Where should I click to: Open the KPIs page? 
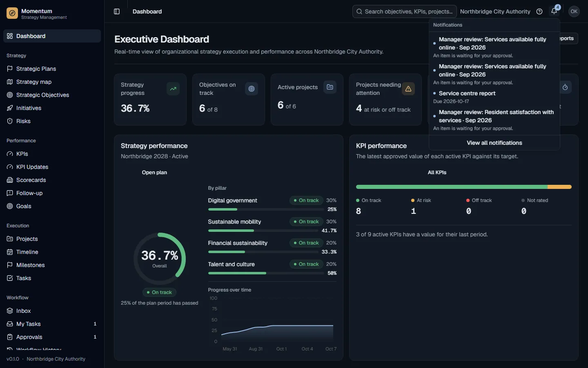click(52, 154)
